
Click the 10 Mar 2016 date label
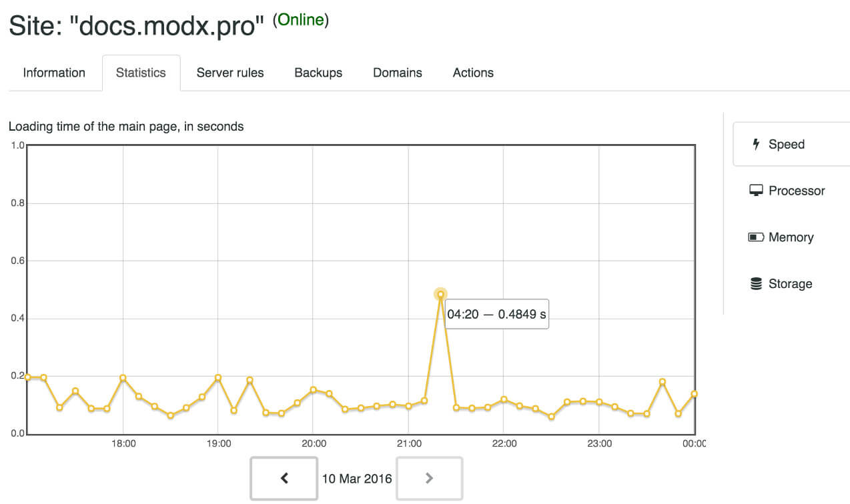coord(357,479)
